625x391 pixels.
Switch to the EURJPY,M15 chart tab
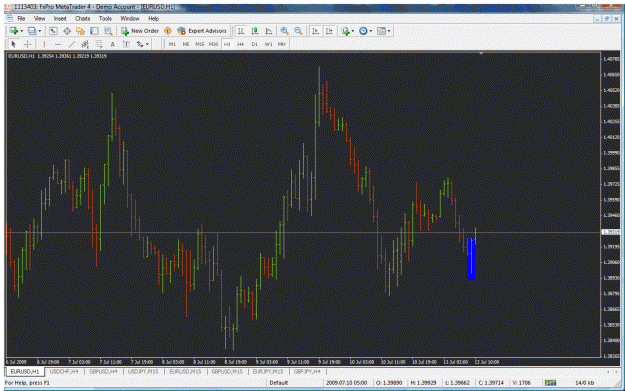(268, 371)
